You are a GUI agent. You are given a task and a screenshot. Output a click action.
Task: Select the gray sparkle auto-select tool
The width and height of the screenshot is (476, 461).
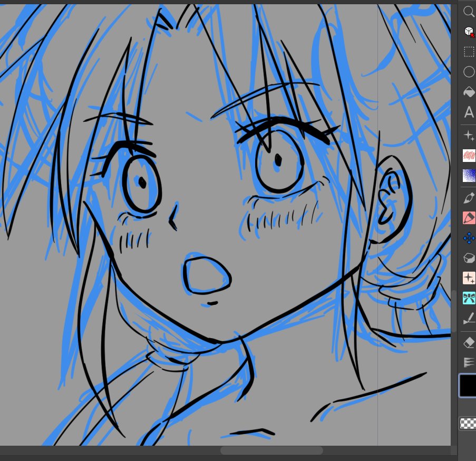(469, 135)
